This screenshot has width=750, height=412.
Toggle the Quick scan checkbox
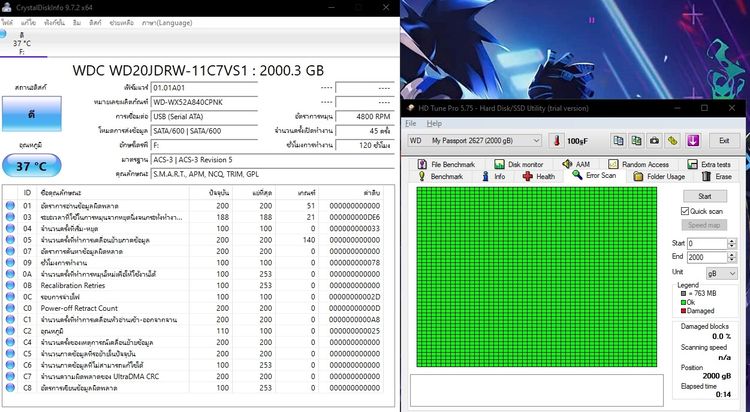pyautogui.click(x=685, y=211)
